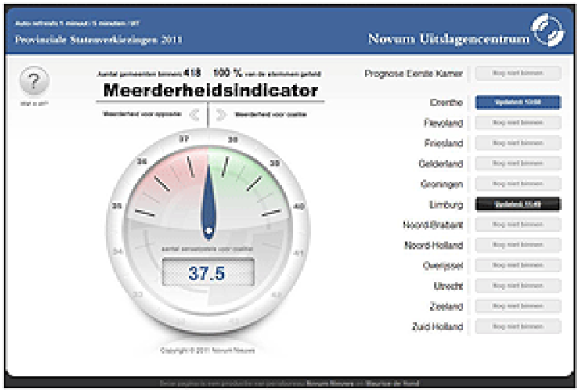The image size is (579, 392).
Task: Click the Novum Uitslagencentrum header text
Action: pos(448,39)
